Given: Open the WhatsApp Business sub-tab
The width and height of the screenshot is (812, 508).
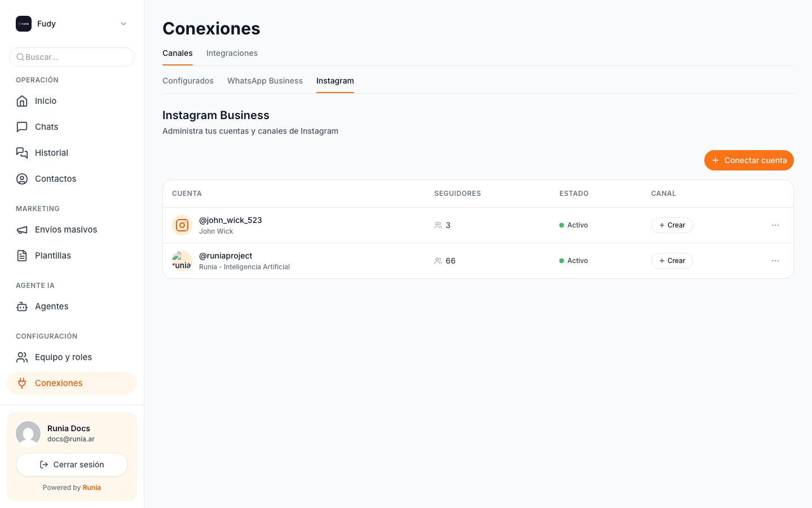Looking at the screenshot, I should click(x=265, y=81).
